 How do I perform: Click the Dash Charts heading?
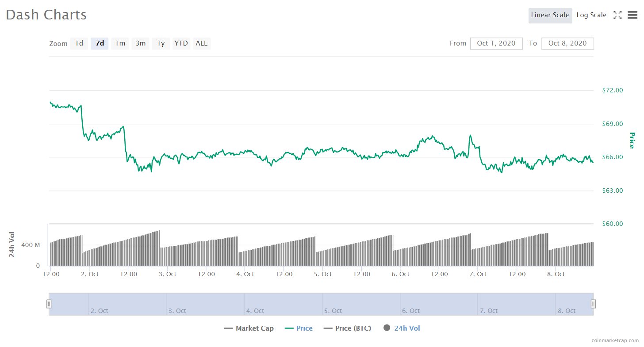click(x=46, y=15)
